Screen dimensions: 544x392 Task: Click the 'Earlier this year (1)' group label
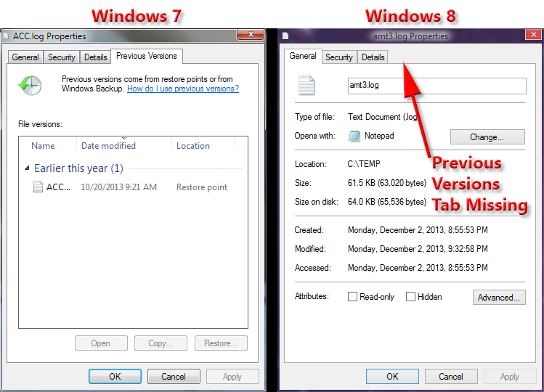(x=78, y=168)
